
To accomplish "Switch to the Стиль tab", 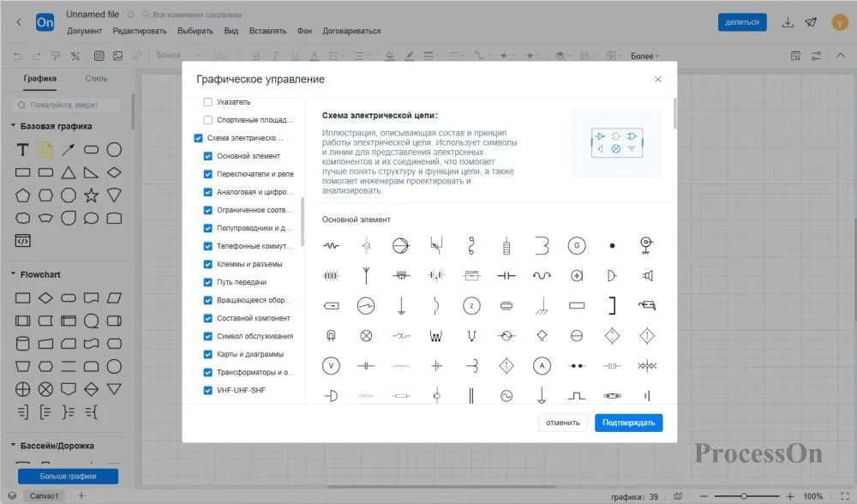I will (x=96, y=79).
